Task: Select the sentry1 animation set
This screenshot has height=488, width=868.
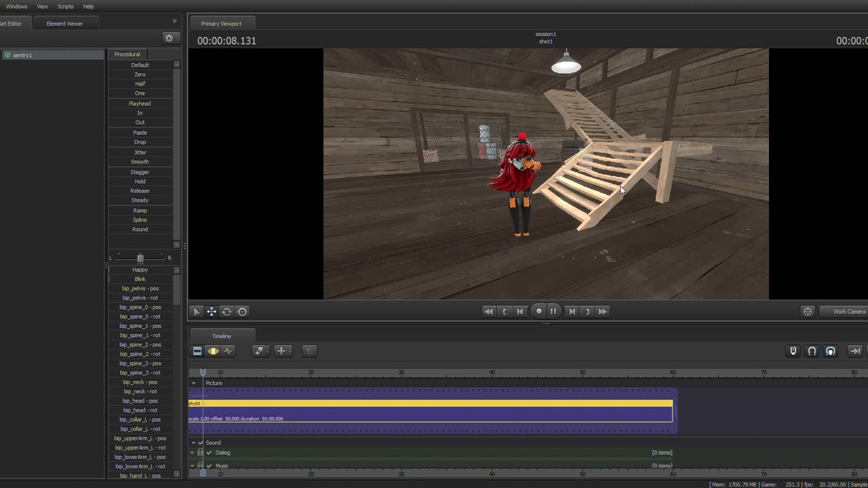Action: tap(53, 55)
